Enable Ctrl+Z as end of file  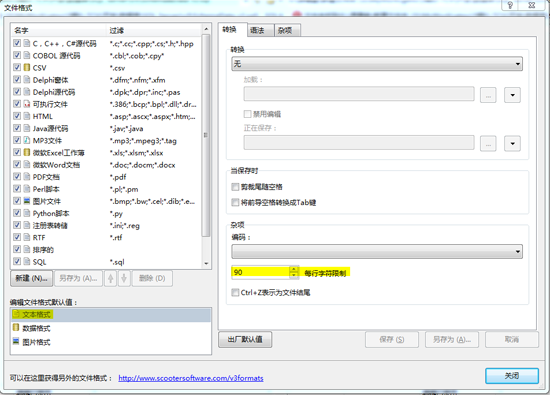(x=235, y=292)
